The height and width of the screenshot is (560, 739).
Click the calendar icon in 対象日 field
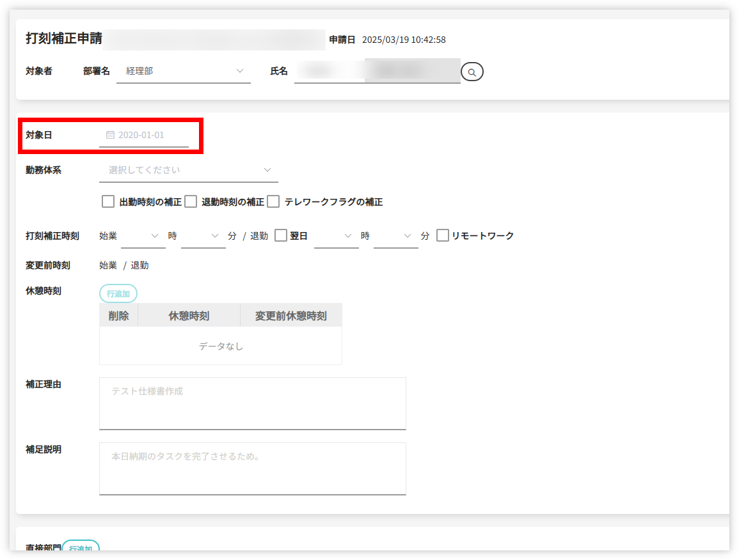pos(110,135)
